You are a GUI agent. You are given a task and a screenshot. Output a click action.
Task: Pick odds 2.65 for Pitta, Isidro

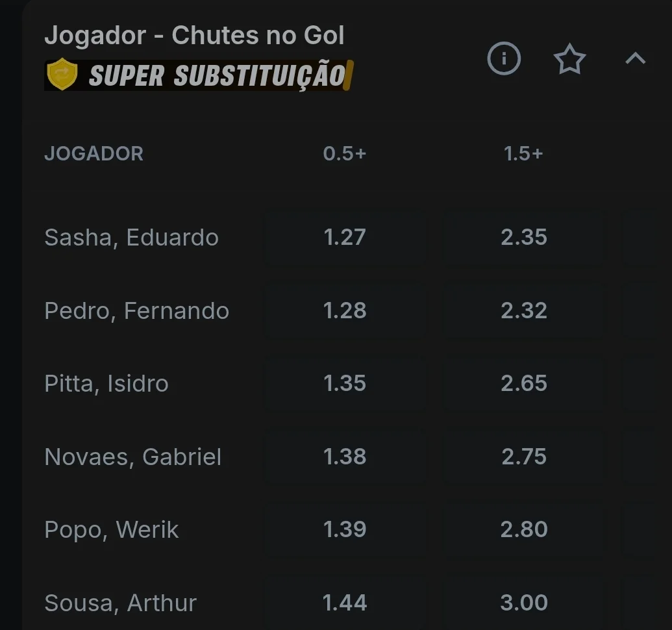coord(523,383)
